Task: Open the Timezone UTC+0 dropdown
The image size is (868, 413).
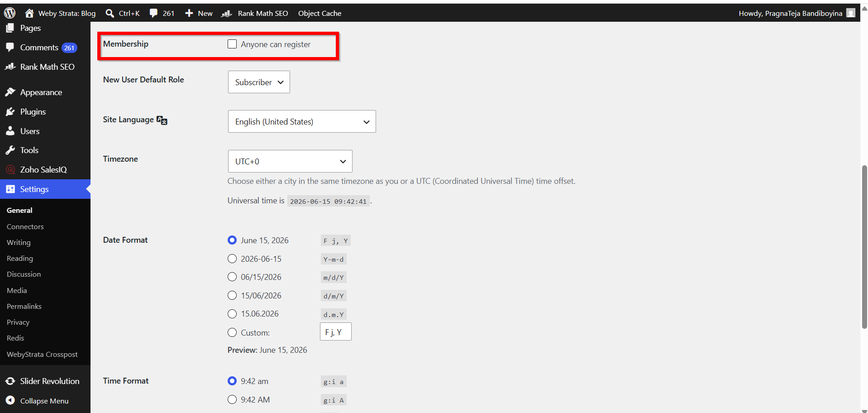Action: click(x=290, y=161)
